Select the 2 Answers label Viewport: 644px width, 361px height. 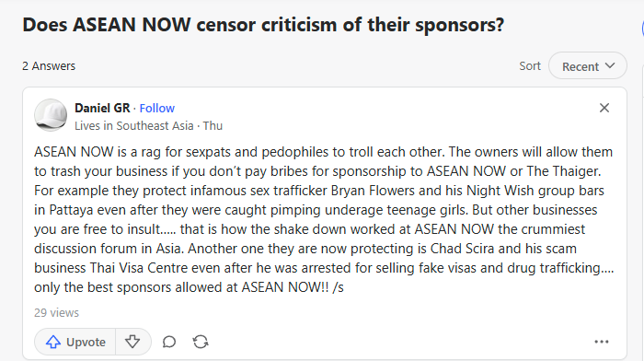[x=49, y=66]
